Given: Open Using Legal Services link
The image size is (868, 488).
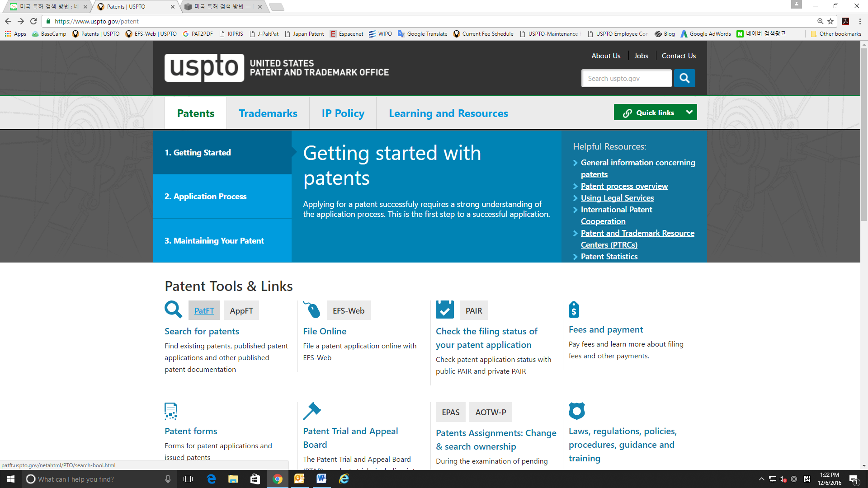Looking at the screenshot, I should click(617, 198).
